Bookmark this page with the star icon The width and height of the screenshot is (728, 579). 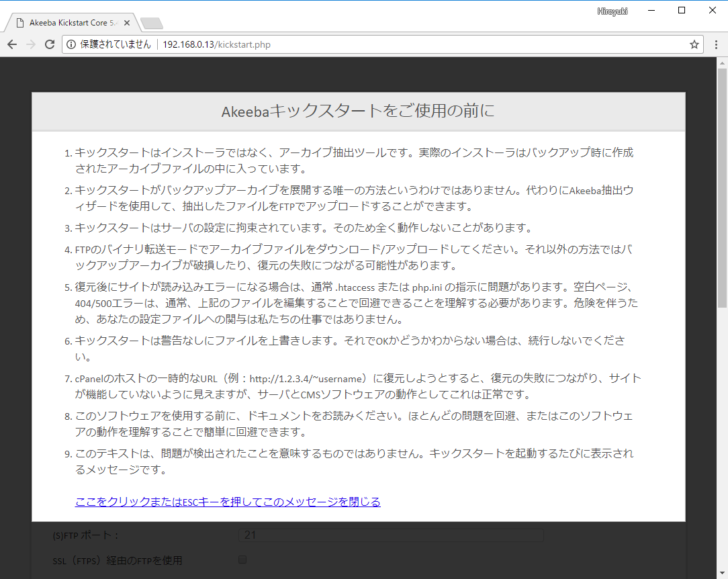(x=694, y=44)
